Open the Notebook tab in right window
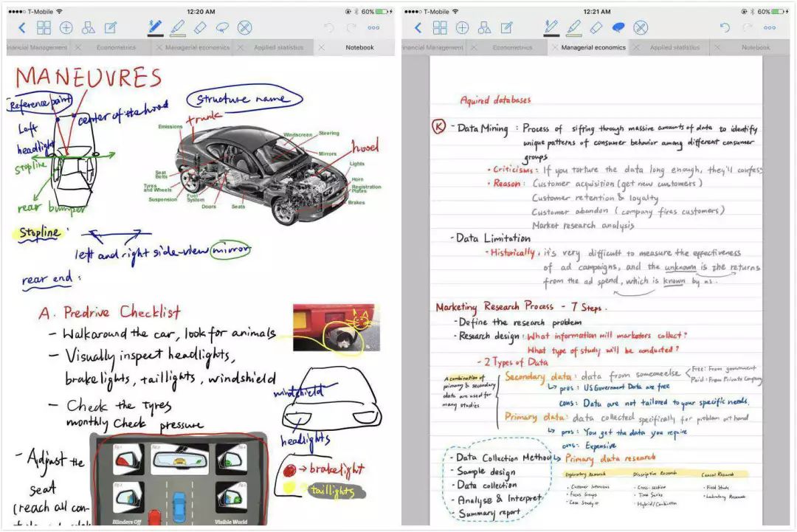797x532 pixels. pos(755,47)
